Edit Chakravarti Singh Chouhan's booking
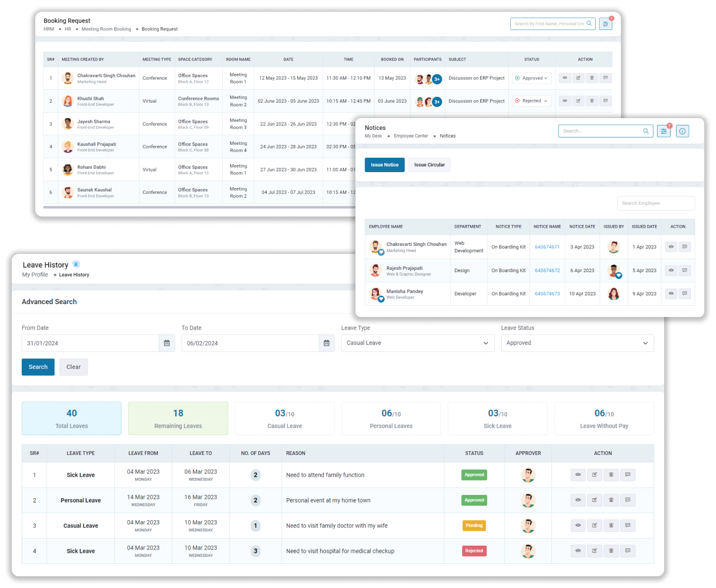Viewport: 716px width, 588px height. [578, 78]
